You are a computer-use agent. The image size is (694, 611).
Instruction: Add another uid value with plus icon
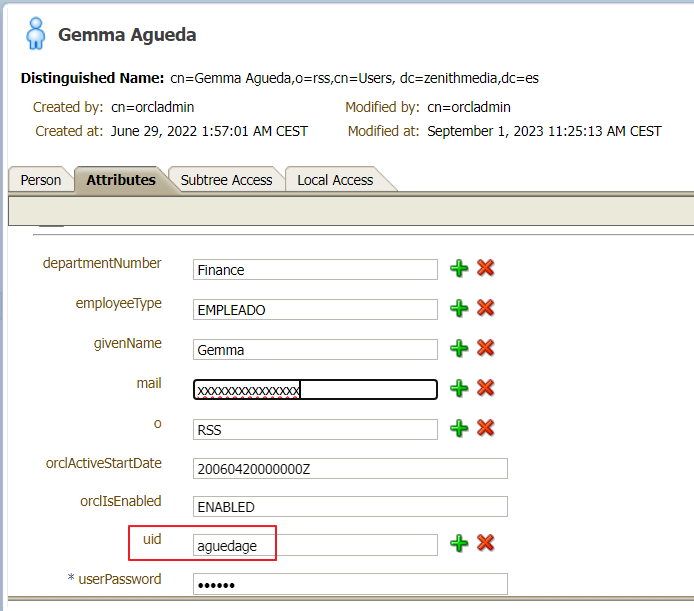(x=459, y=543)
